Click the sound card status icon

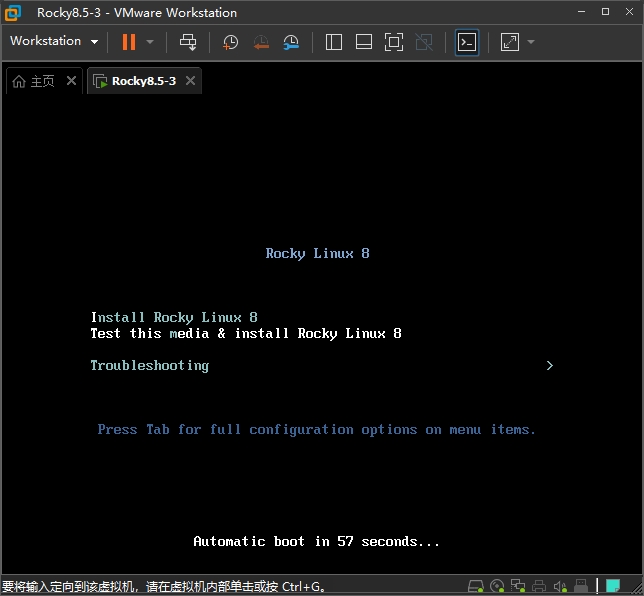560,586
